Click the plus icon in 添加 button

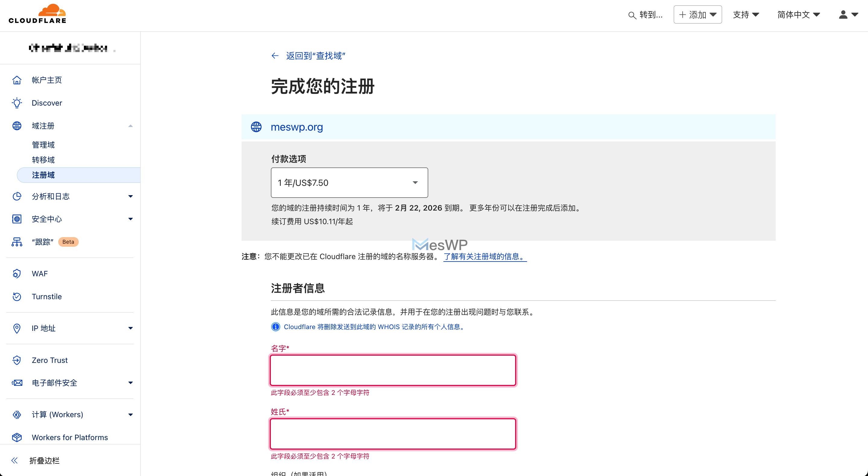pyautogui.click(x=682, y=14)
